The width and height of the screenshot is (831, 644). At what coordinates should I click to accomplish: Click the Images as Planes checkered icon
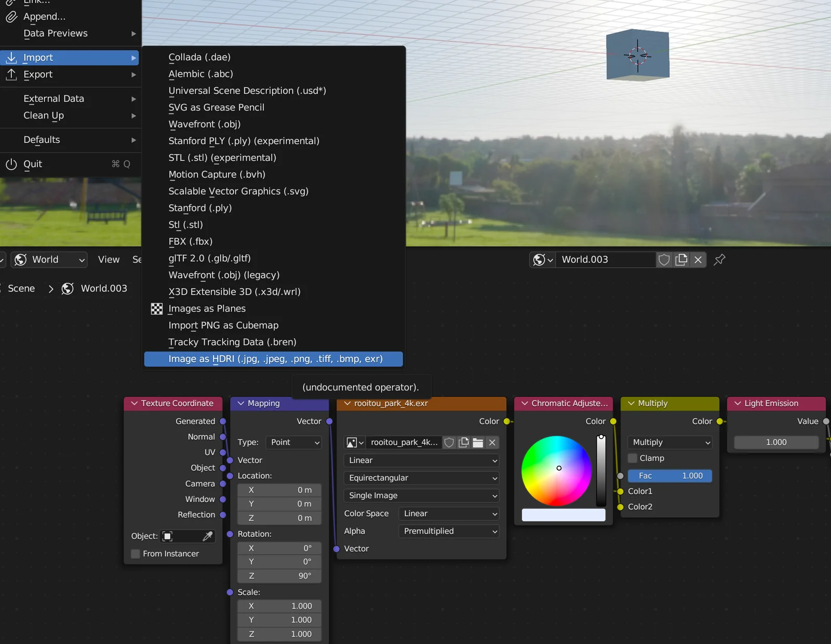(156, 308)
